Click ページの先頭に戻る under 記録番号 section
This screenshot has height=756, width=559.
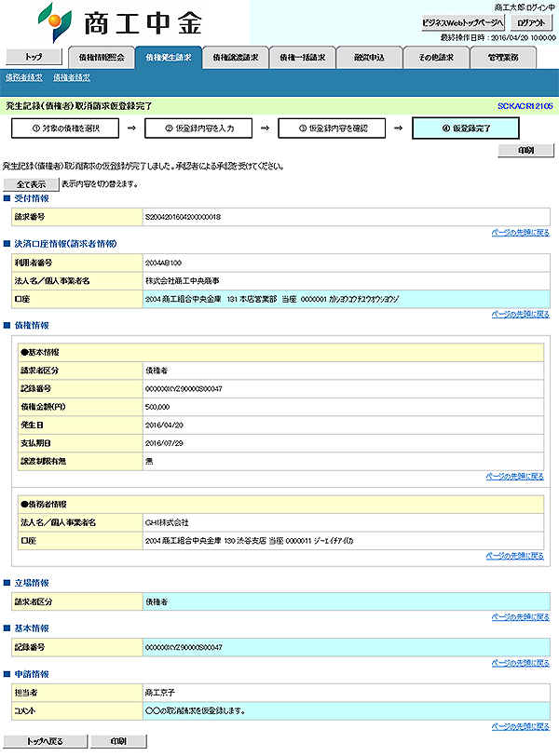tap(521, 663)
